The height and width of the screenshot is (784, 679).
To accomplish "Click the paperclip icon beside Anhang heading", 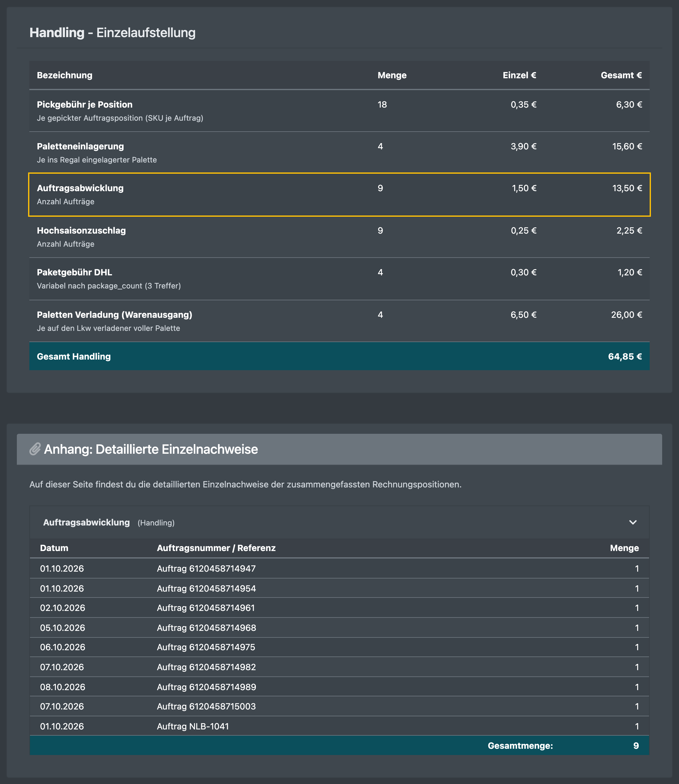I will coord(35,449).
